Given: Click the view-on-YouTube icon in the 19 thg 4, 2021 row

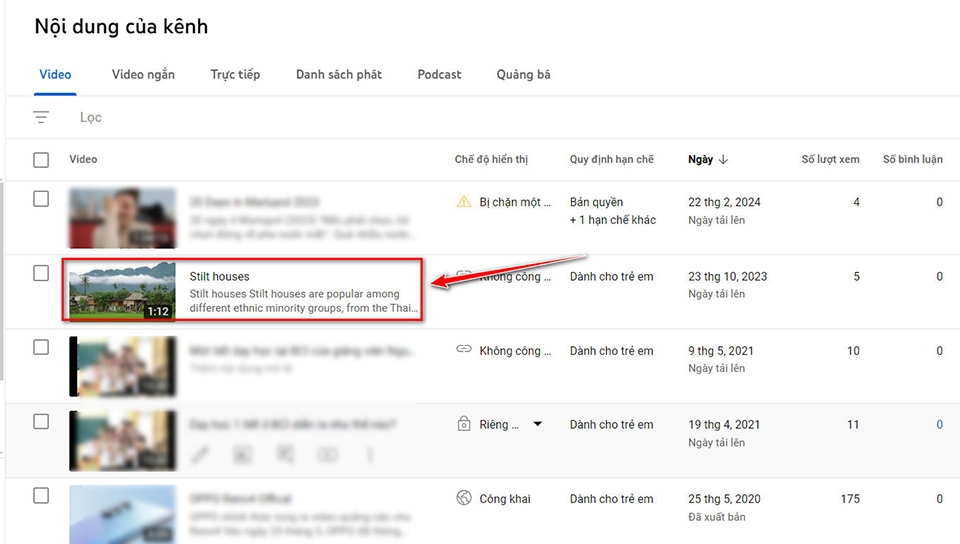Looking at the screenshot, I should tap(328, 455).
